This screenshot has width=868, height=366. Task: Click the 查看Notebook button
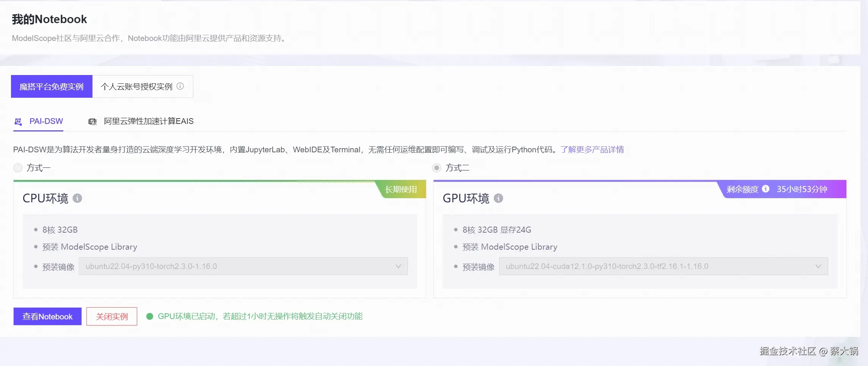pyautogui.click(x=47, y=316)
